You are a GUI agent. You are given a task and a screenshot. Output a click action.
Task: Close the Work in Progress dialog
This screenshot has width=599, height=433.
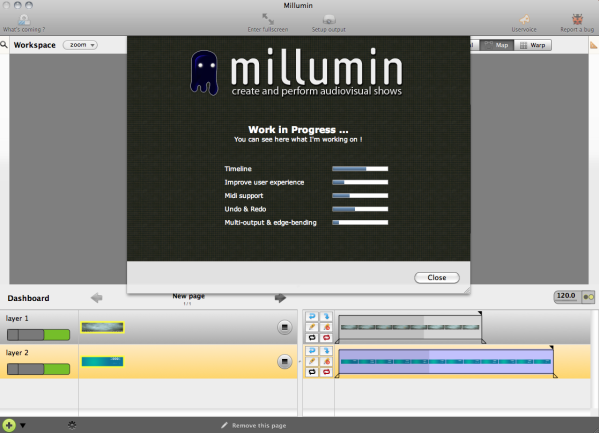(437, 277)
